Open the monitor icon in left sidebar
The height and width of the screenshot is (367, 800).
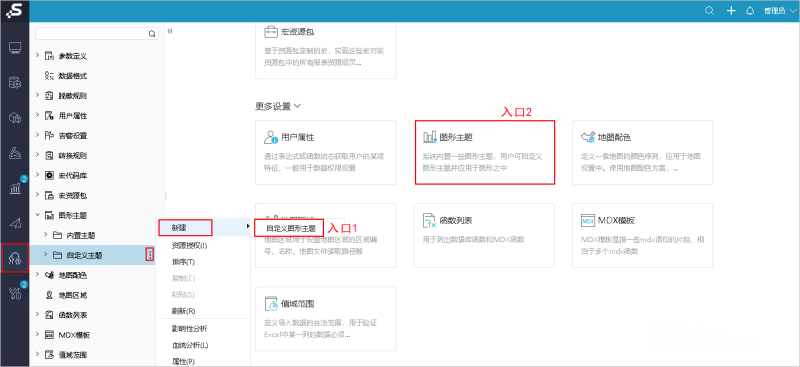[15, 48]
